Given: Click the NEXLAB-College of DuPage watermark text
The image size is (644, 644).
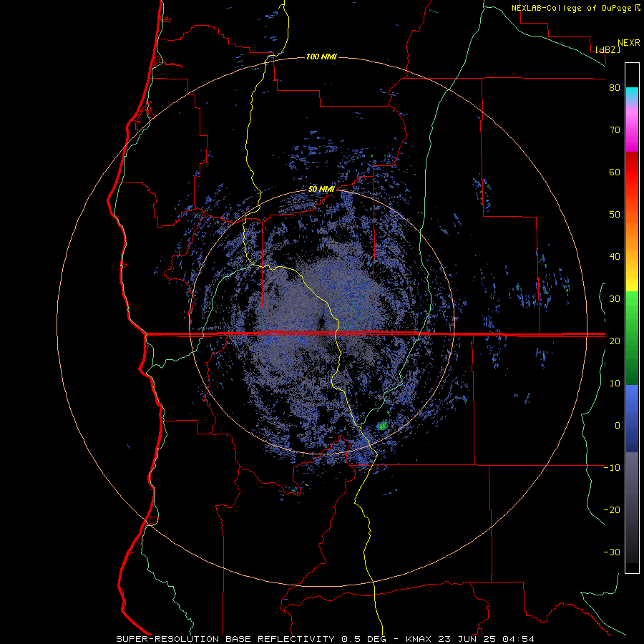Looking at the screenshot, I should click(x=571, y=8).
